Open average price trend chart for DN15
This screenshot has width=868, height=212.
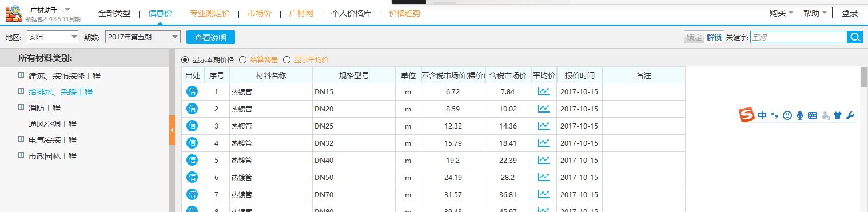tap(544, 91)
